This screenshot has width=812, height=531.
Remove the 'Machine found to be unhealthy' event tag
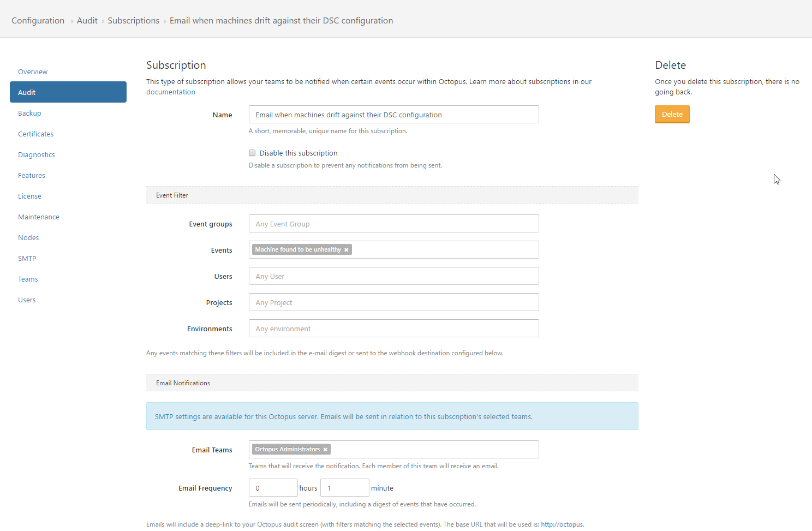[346, 250]
